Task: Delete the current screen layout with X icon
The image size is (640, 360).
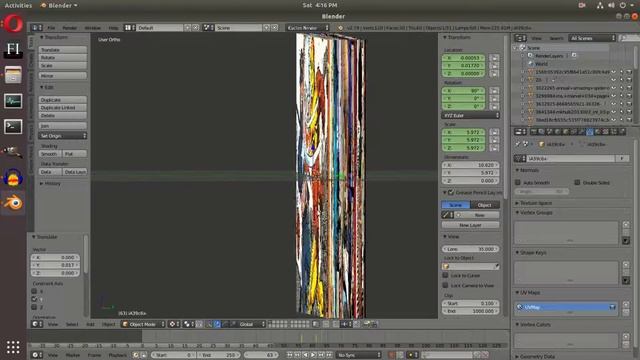Action: point(196,28)
